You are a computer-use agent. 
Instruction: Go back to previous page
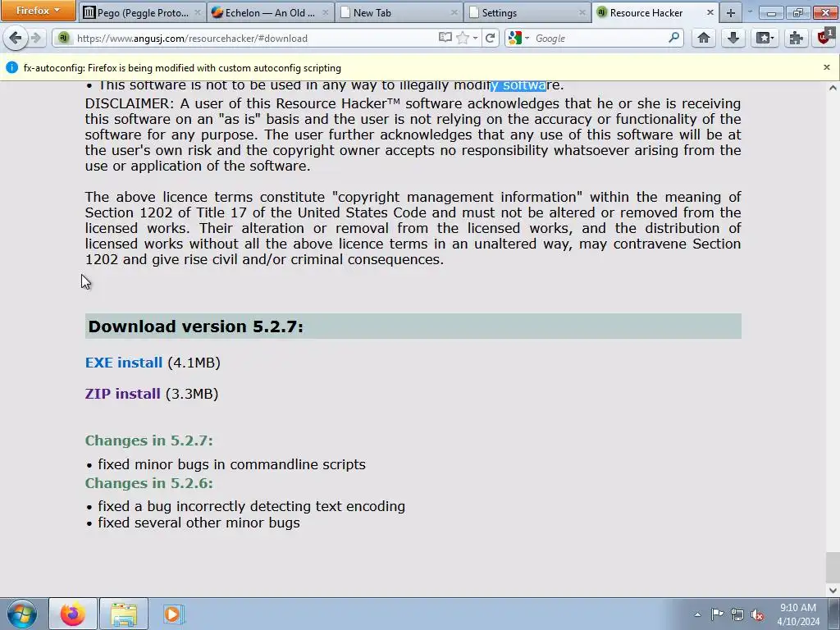(x=15, y=38)
